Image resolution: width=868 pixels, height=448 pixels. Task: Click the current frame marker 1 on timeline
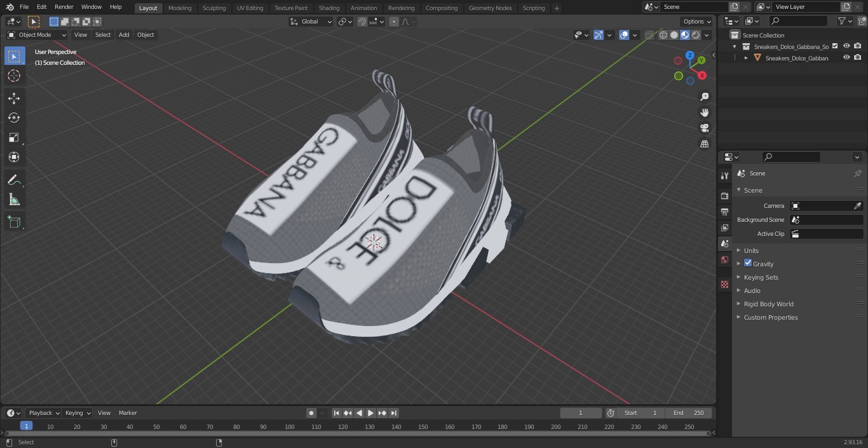26,426
